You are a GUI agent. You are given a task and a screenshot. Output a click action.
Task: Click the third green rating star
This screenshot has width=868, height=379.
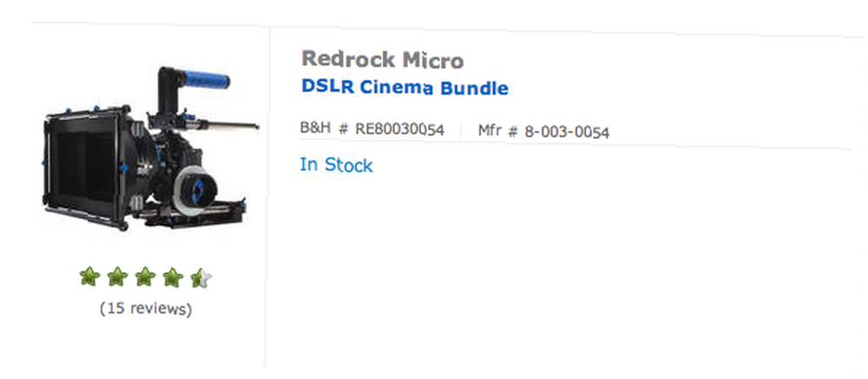145,277
